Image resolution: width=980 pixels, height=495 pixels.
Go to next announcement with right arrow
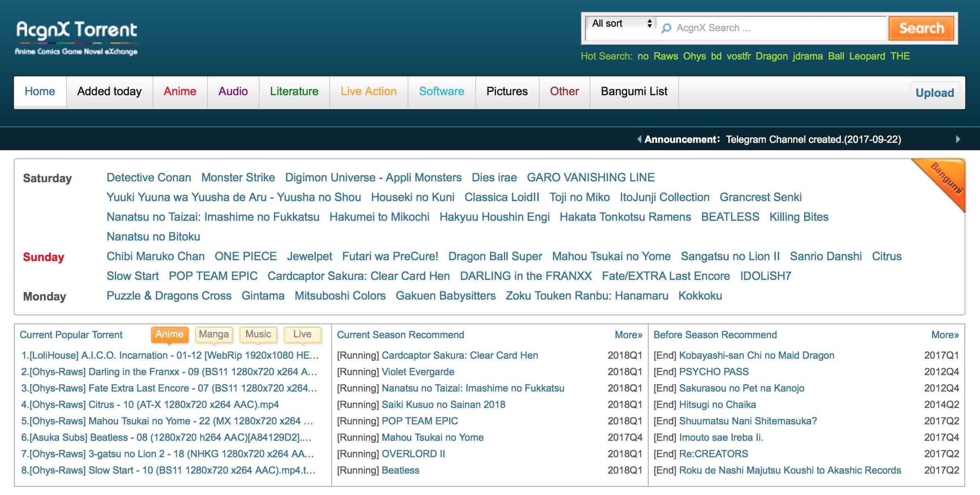tap(958, 139)
